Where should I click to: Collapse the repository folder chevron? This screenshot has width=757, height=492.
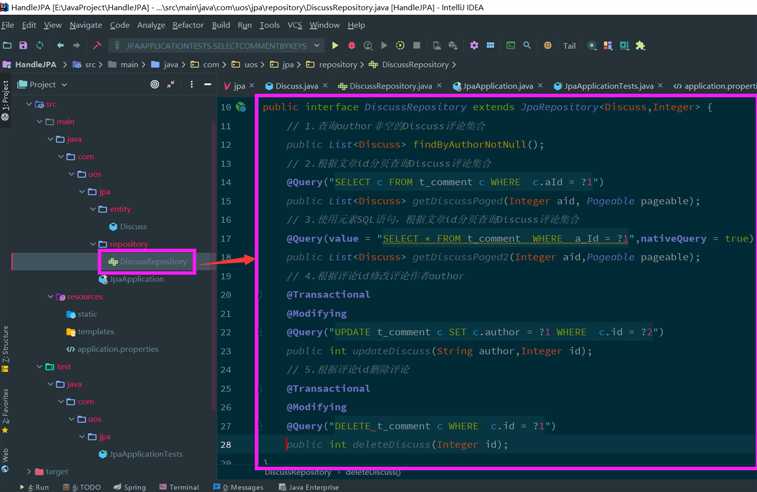92,244
